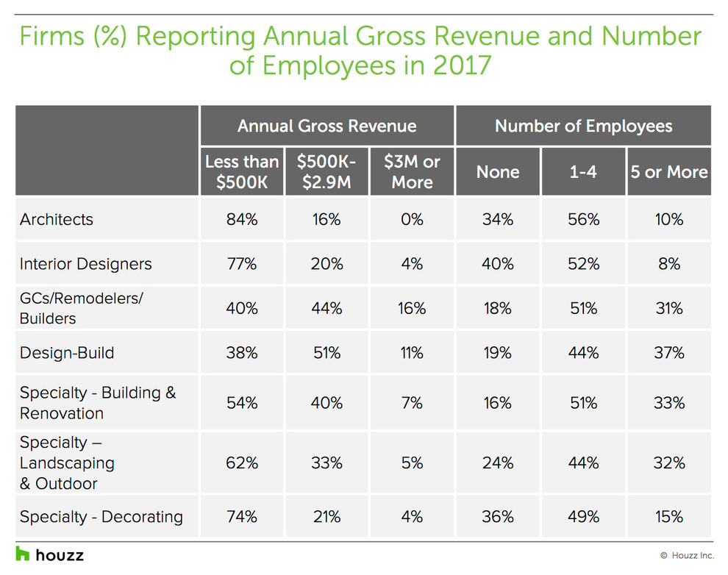Screen dimensions: 728x575
Task: Click the $500K-$2.9M column header
Action: (326, 172)
